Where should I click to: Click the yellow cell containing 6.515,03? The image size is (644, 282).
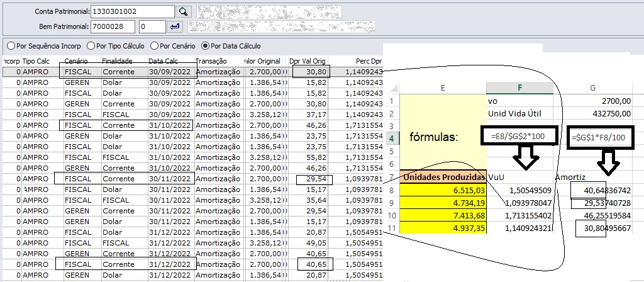tap(443, 190)
